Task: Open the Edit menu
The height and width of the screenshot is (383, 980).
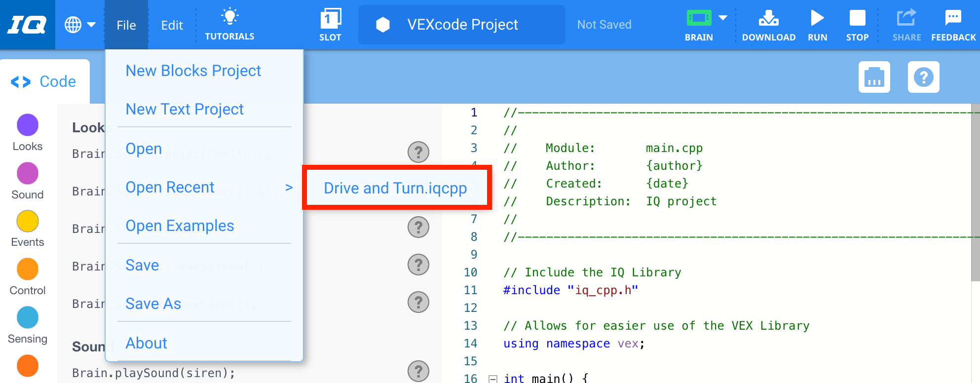Action: [x=172, y=25]
